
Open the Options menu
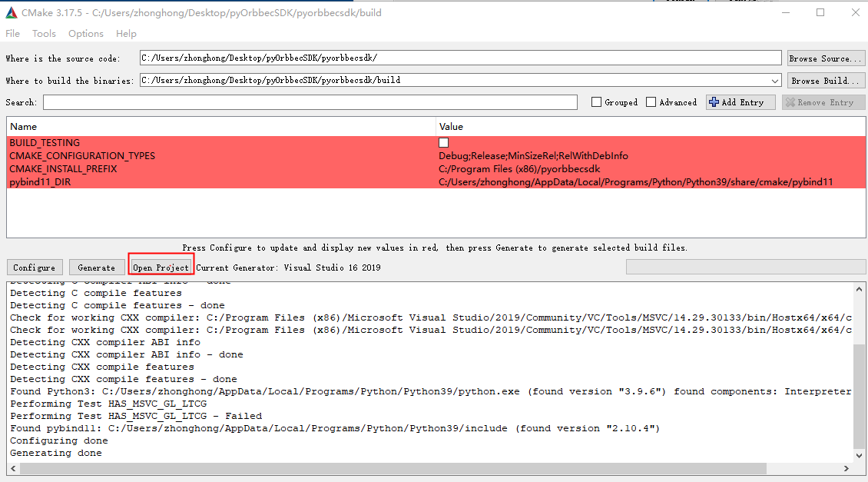point(86,34)
